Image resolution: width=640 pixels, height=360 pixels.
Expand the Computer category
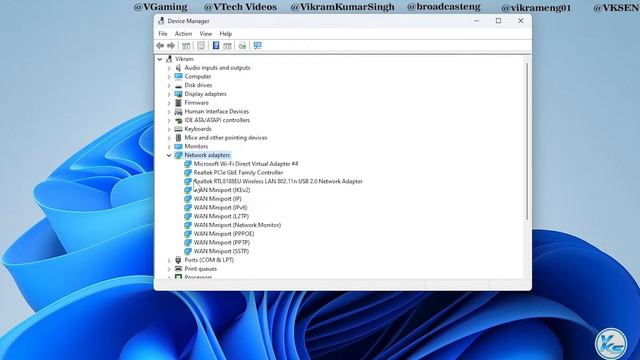pos(169,77)
